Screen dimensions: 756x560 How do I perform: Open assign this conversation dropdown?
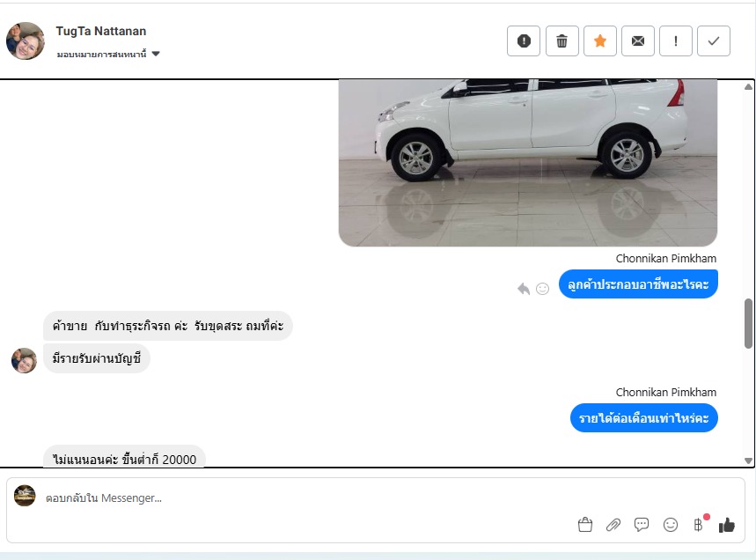click(108, 54)
